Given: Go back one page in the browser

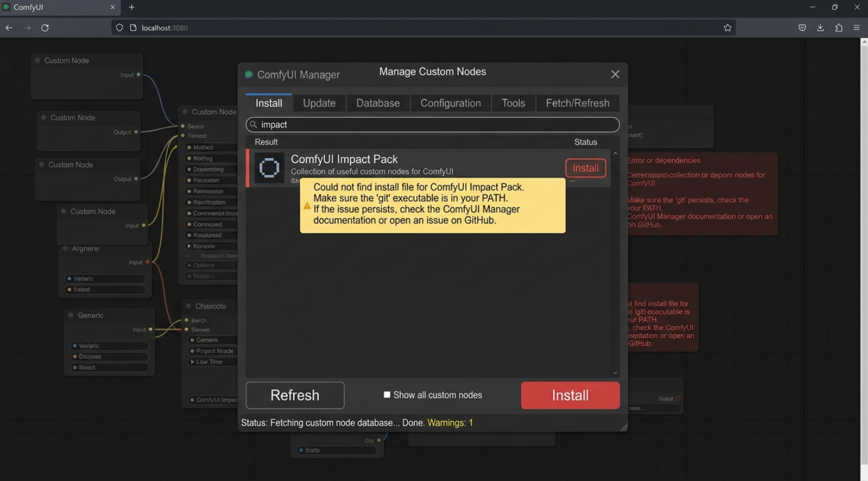Looking at the screenshot, I should point(9,28).
